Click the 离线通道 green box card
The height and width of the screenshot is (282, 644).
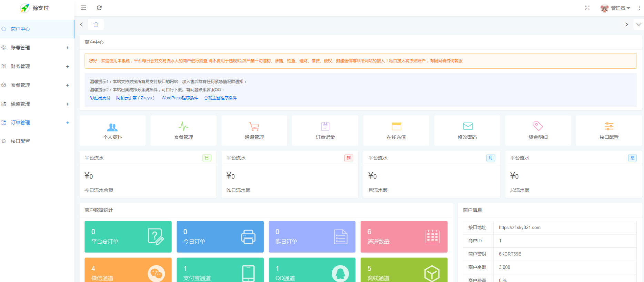404,270
